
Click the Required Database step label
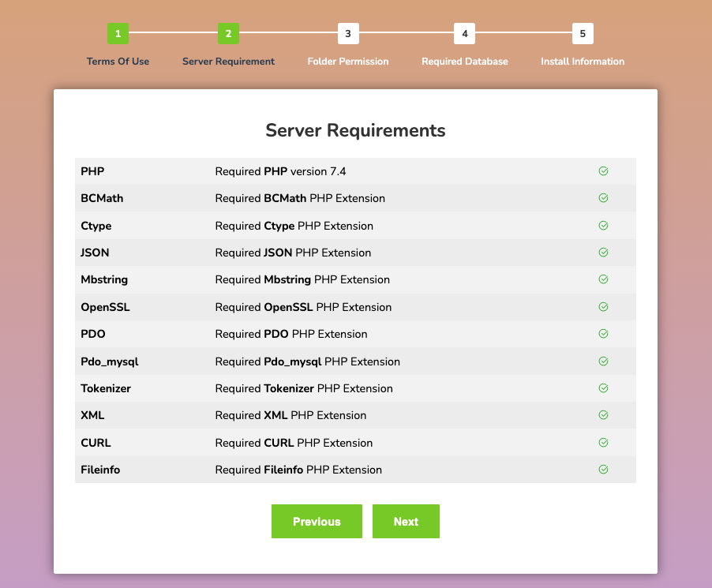(464, 62)
